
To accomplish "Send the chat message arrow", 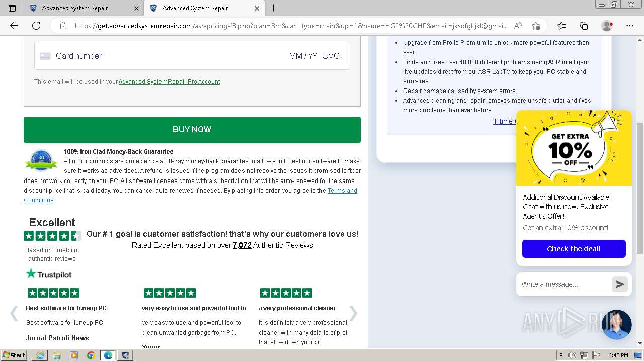I will click(x=620, y=284).
